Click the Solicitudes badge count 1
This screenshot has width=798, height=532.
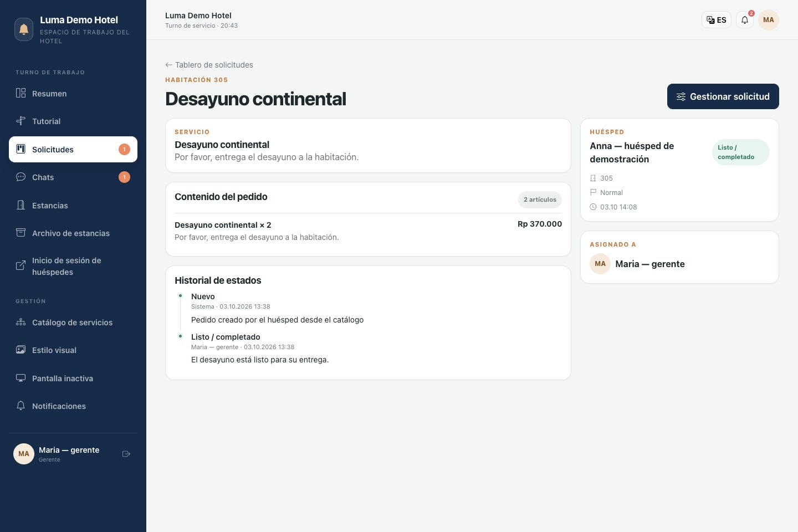(x=124, y=149)
